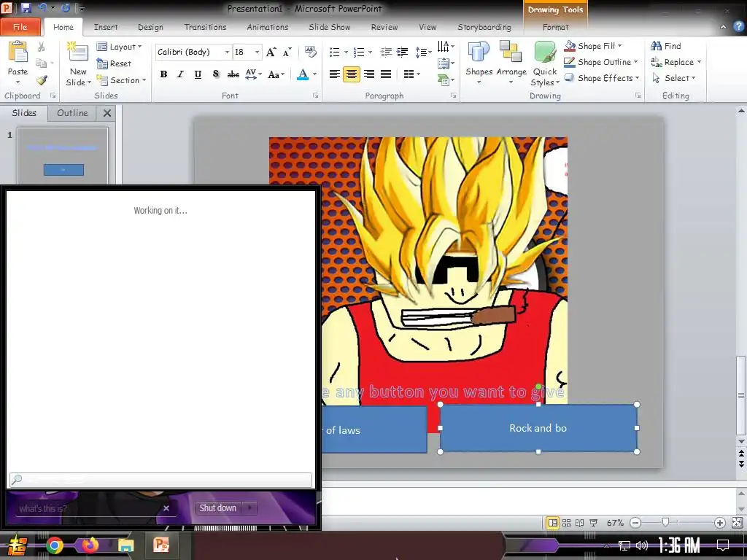Justify the paragraph text
Viewport: 747px width, 560px height.
pyautogui.click(x=386, y=74)
